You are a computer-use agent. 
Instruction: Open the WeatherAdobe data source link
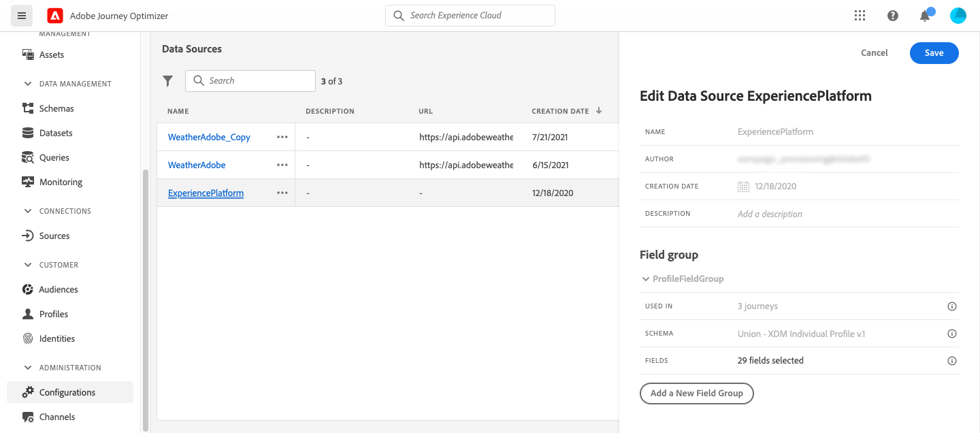coord(197,165)
